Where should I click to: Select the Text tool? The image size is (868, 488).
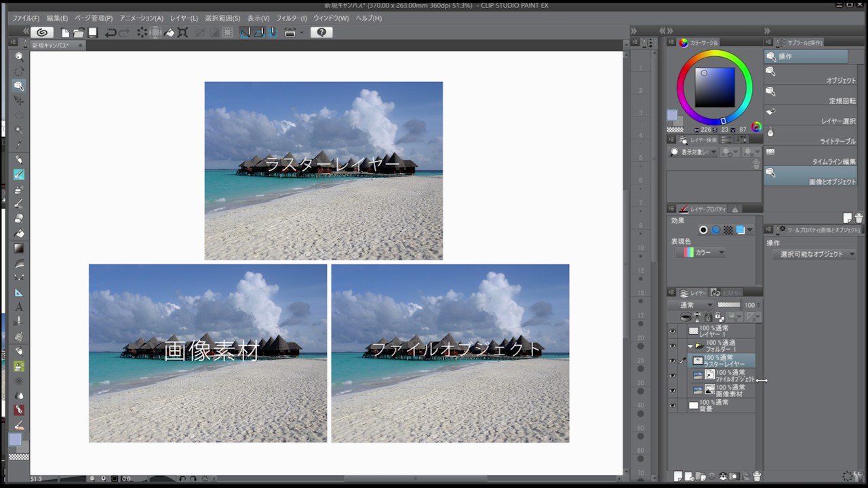click(19, 307)
